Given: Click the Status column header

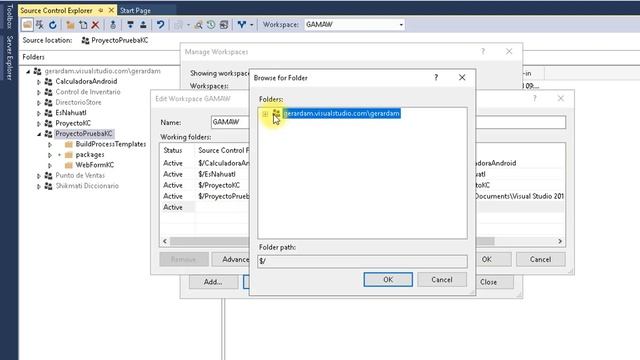Looking at the screenshot, I should coord(173,150).
